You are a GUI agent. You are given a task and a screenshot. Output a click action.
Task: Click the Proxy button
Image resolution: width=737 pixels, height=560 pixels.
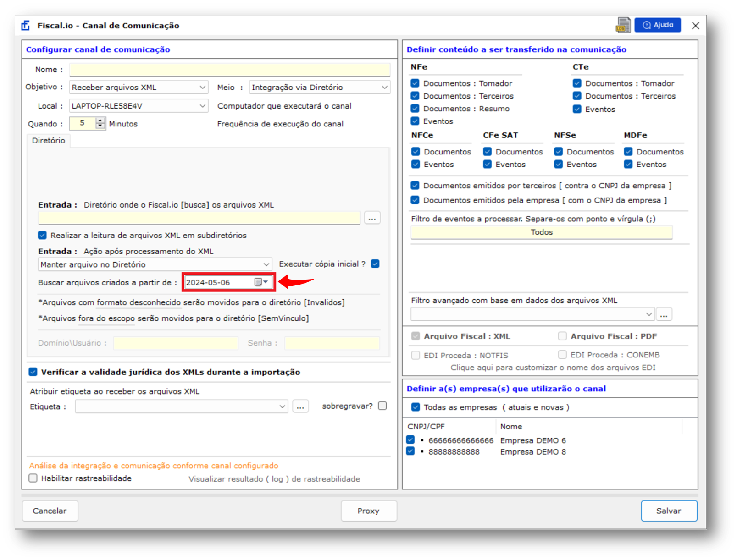pos(369,511)
